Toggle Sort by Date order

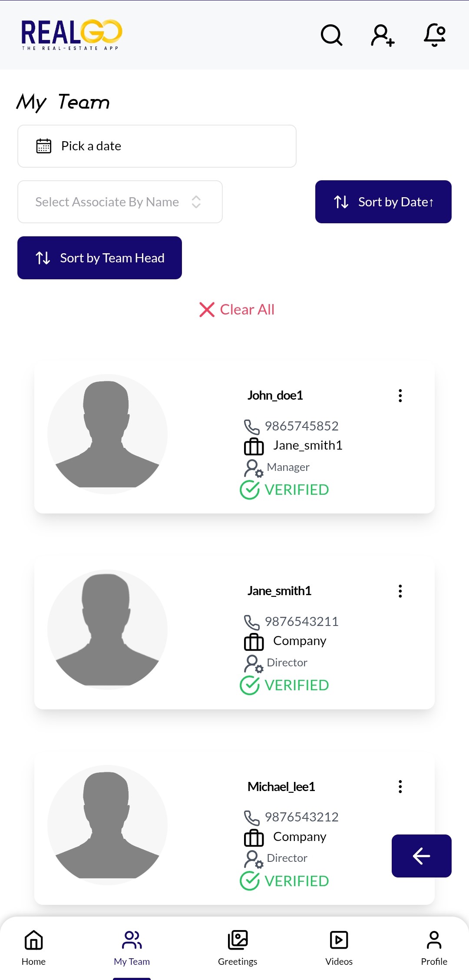click(383, 202)
